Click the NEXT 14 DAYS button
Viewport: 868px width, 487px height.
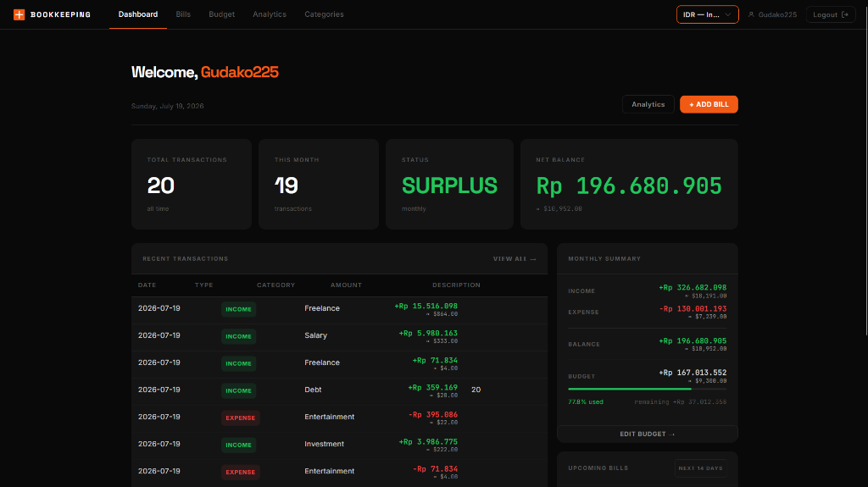[700, 468]
